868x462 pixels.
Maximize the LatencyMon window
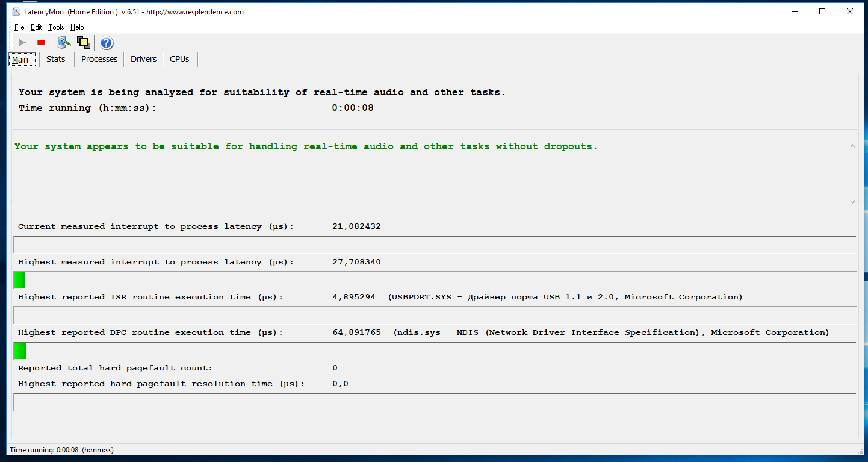822,11
